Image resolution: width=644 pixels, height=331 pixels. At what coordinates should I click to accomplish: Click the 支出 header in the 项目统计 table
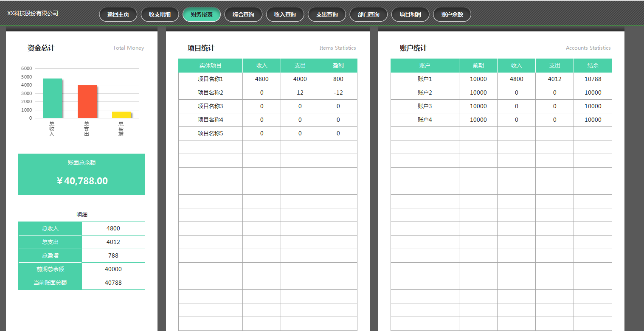(x=300, y=65)
